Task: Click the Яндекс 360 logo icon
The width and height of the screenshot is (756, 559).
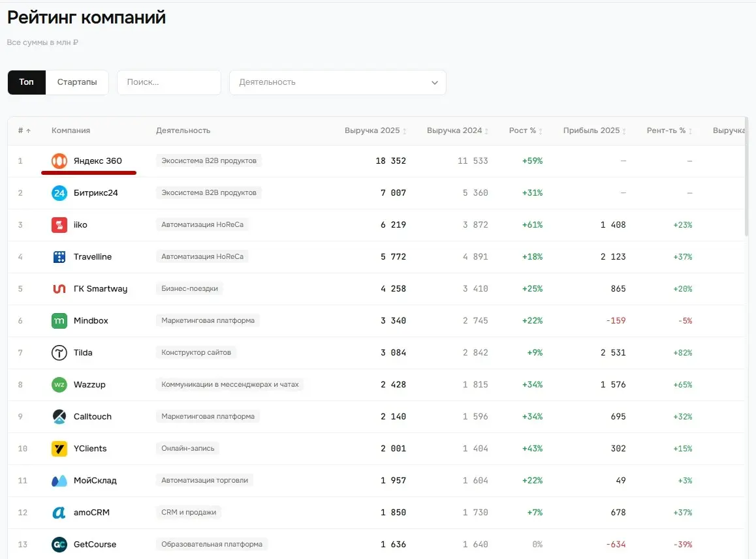Action: [59, 161]
